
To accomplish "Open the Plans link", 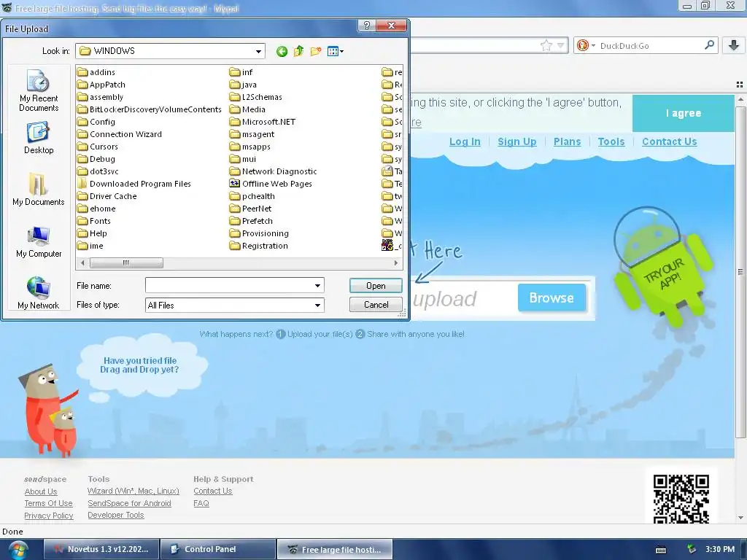I will coord(567,141).
